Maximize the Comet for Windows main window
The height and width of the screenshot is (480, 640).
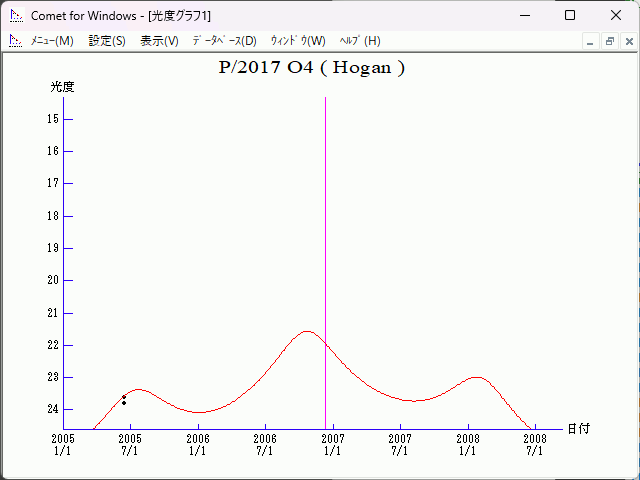[x=569, y=15]
